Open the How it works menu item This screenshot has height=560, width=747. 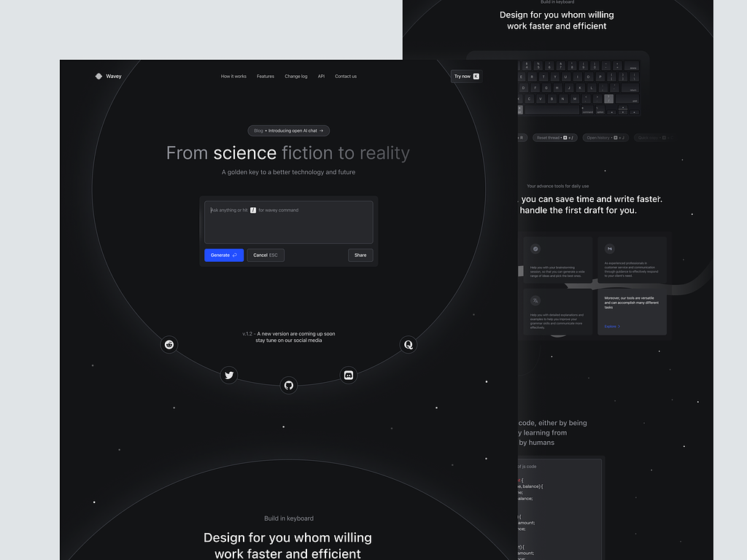(x=233, y=76)
